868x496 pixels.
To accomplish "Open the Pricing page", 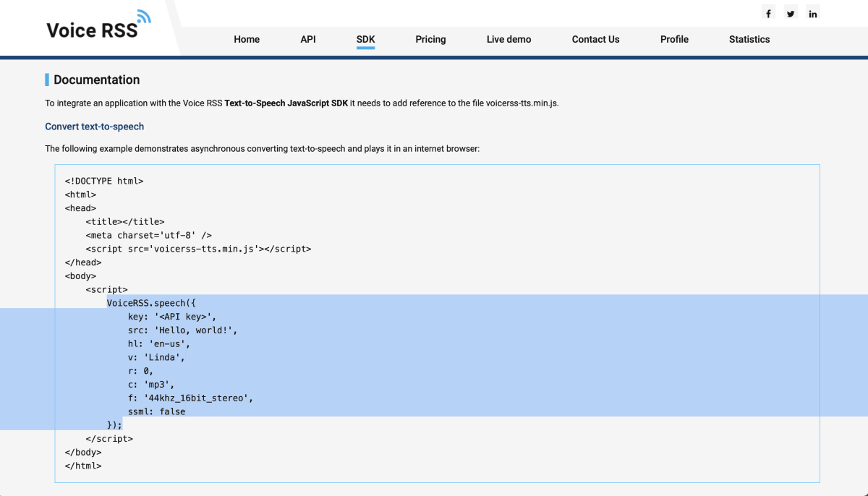I will (x=430, y=39).
